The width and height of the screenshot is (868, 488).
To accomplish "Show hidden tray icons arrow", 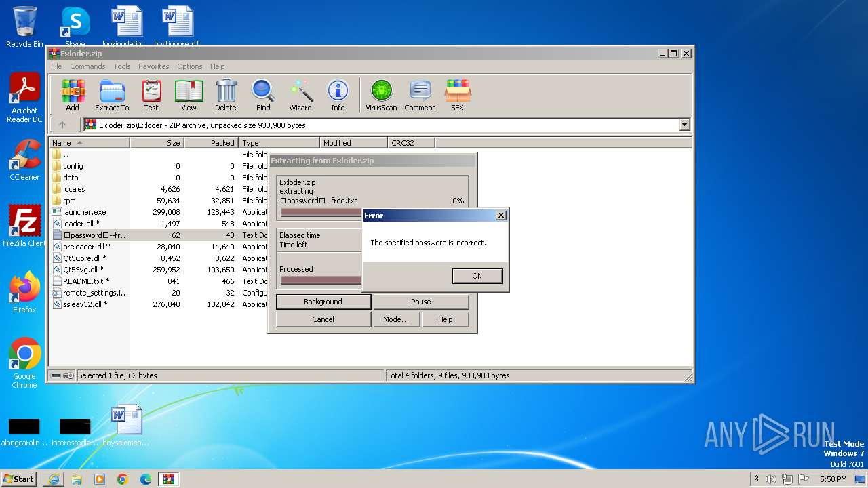I will coord(756,479).
